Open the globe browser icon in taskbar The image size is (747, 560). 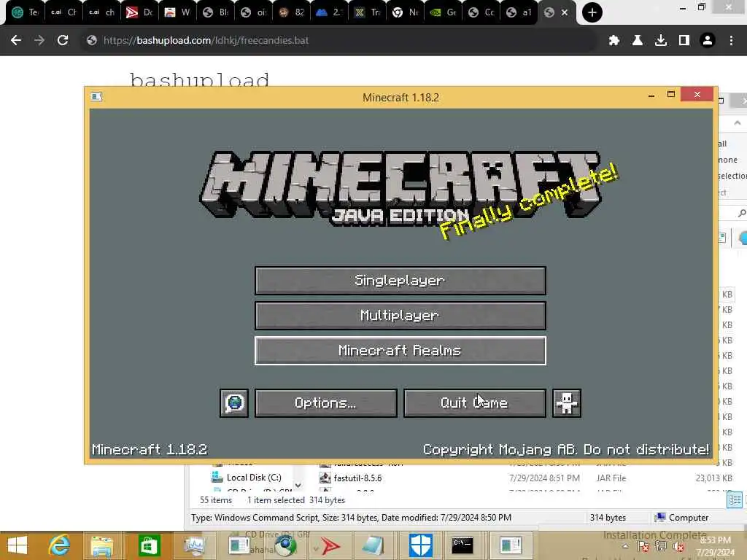pos(285,545)
